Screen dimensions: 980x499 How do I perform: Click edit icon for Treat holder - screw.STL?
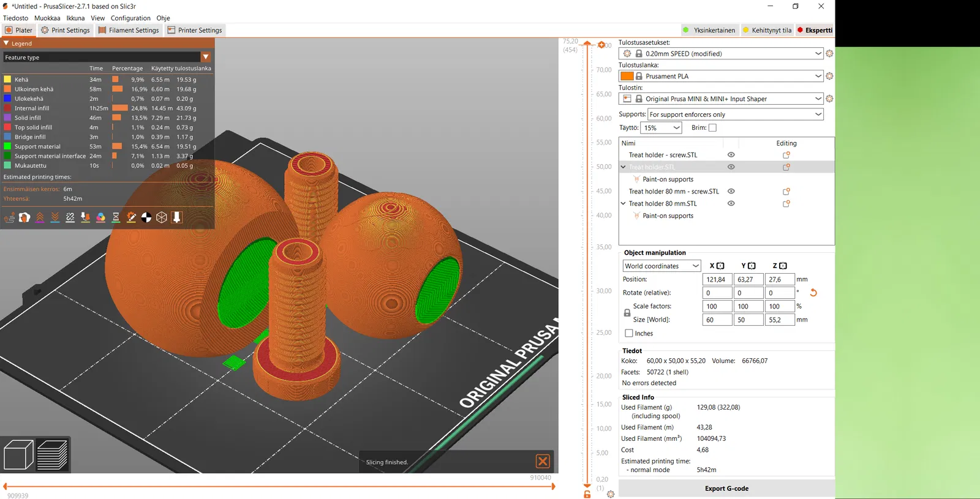tap(786, 155)
